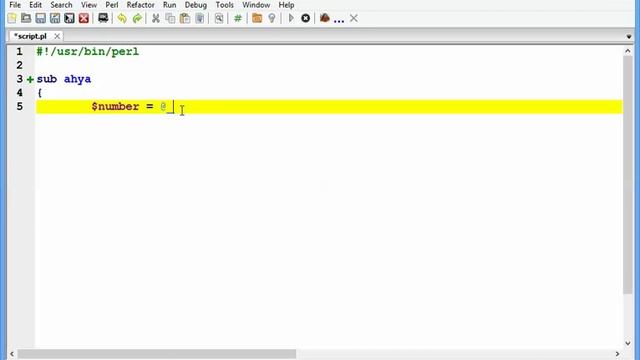The width and height of the screenshot is (640, 360).
Task: Click the horizontal scrollbar right arrow
Action: click(617, 354)
